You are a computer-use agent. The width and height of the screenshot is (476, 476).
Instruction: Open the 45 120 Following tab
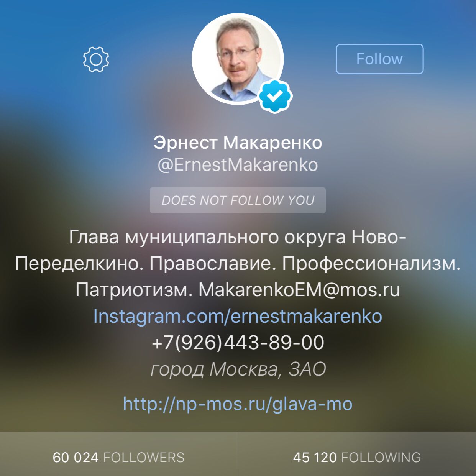357,457
